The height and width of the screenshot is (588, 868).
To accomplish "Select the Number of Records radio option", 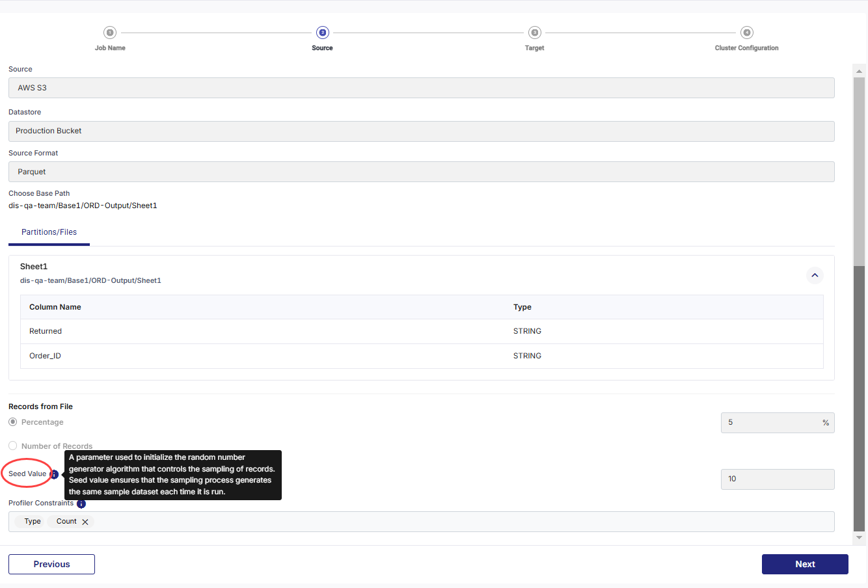I will [x=13, y=446].
